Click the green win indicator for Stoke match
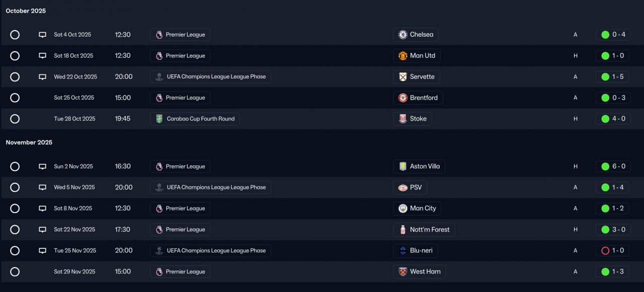Image resolution: width=644 pixels, height=292 pixels. coord(605,119)
